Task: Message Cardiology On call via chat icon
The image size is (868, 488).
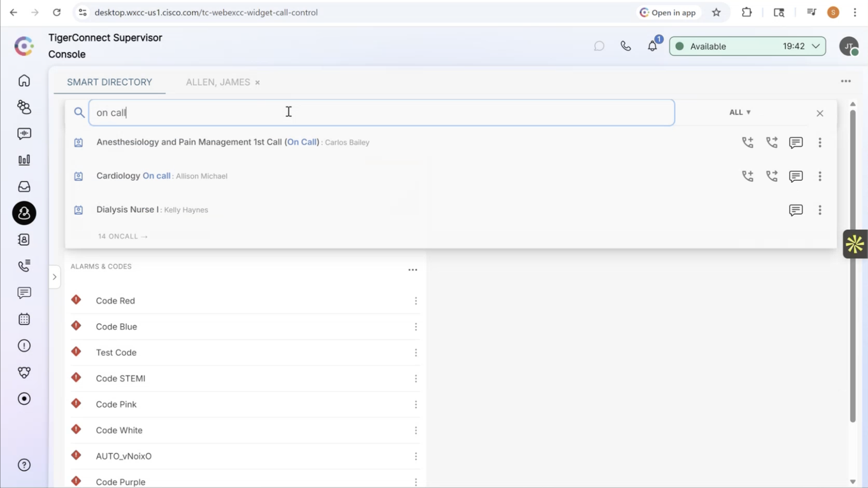Action: coord(796,176)
